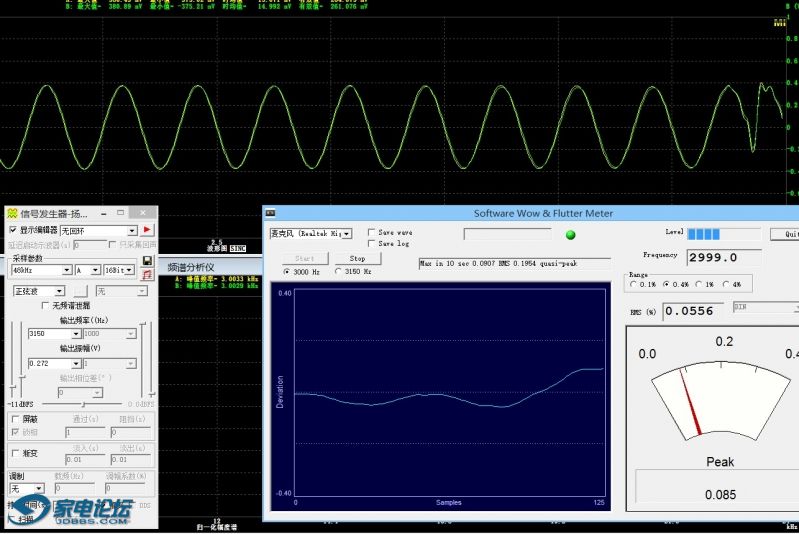Click the Quit button in the flutter meter

coord(785,234)
